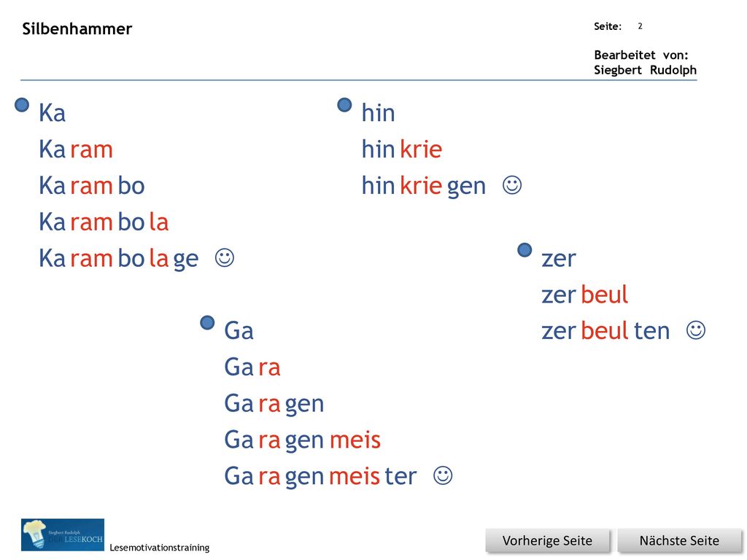Click the syllable line Garagen
Image resolution: width=747 pixels, height=560 pixels.
click(274, 404)
